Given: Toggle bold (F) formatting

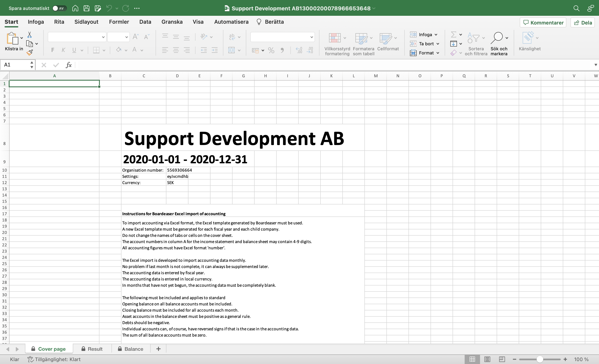Looking at the screenshot, I should 52,50.
